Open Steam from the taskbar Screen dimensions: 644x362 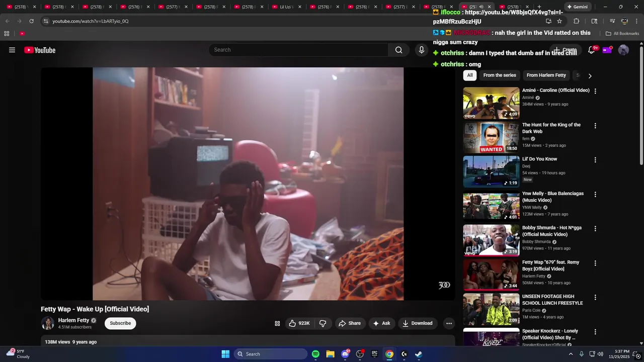pos(419,354)
